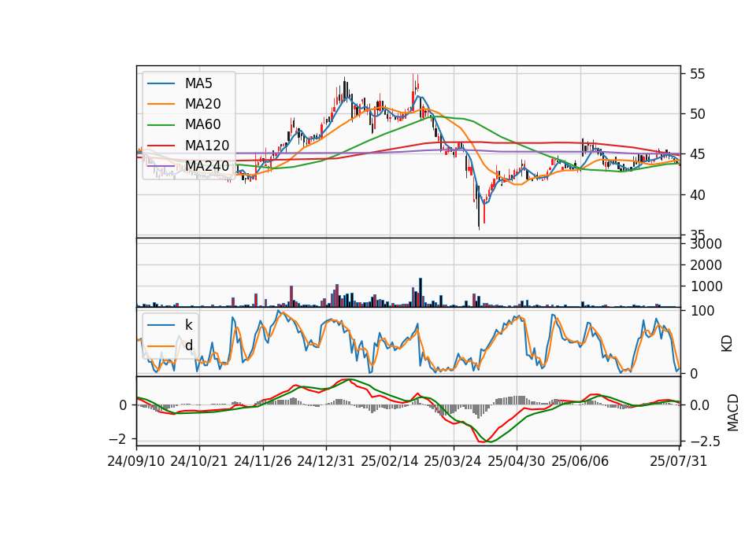Click the MA60 legend label
The height and width of the screenshot is (543, 756).
point(202,124)
